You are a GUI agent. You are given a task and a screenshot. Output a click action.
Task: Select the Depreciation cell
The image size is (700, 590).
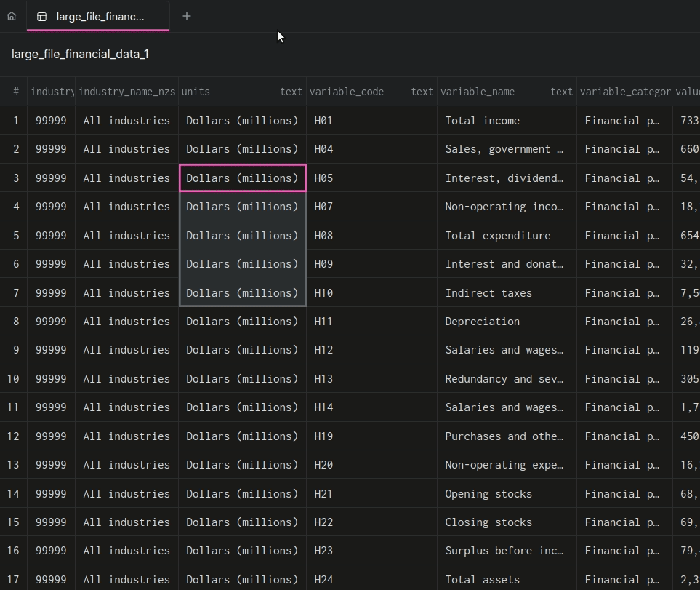click(x=482, y=322)
